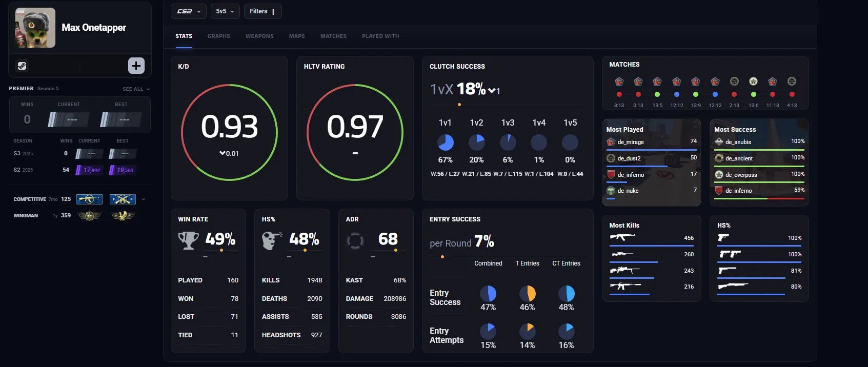Open Max Onetapper's avatar picture
Viewport: 868px width, 367px height.
(35, 28)
